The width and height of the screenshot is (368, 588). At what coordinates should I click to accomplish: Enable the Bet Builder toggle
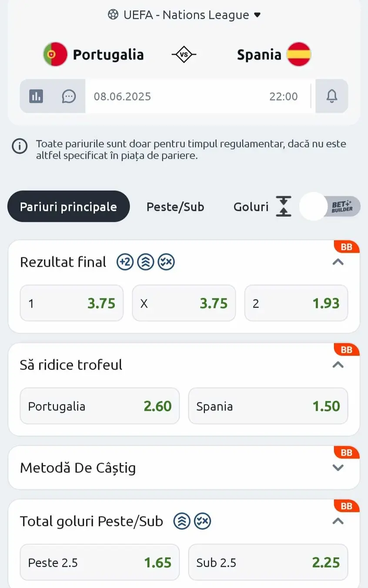click(330, 206)
